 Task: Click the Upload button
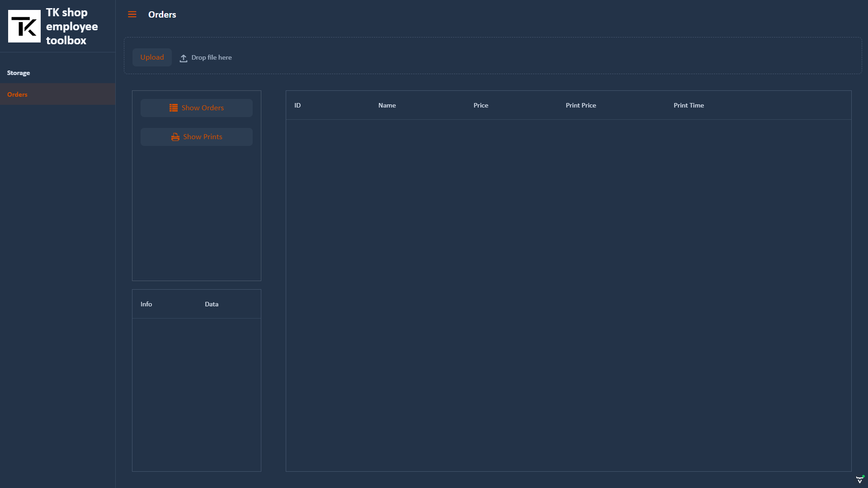[x=152, y=57]
